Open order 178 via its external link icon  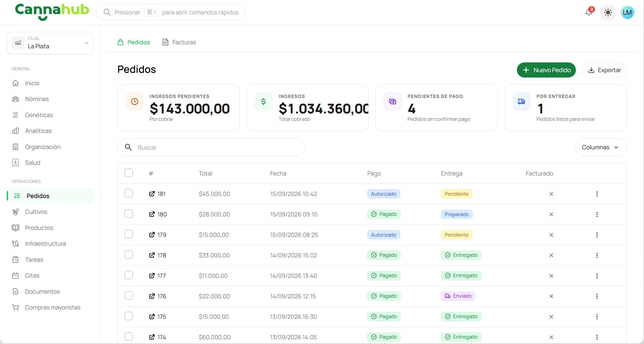click(152, 255)
